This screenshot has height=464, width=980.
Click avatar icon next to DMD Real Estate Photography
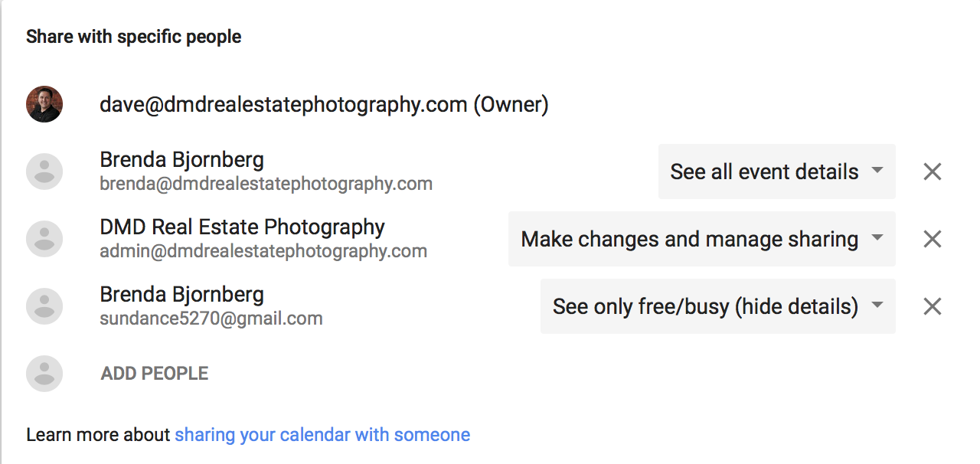tap(44, 239)
